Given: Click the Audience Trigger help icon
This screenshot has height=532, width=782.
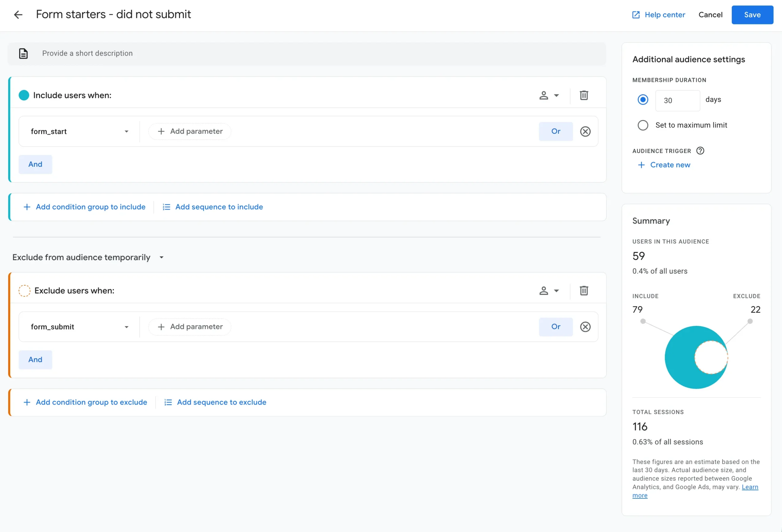Looking at the screenshot, I should point(700,151).
